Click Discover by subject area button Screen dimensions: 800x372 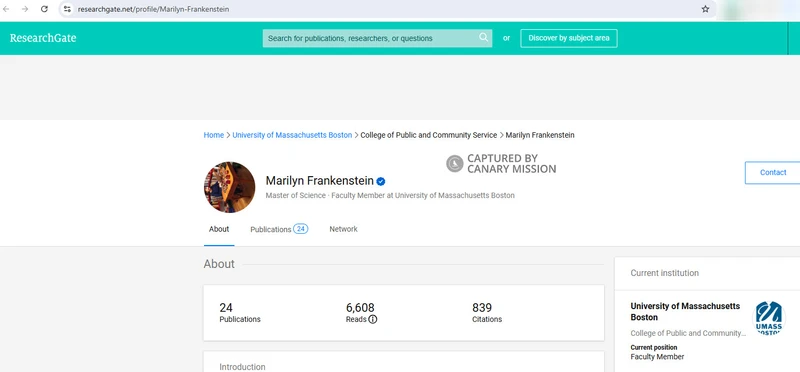point(569,38)
